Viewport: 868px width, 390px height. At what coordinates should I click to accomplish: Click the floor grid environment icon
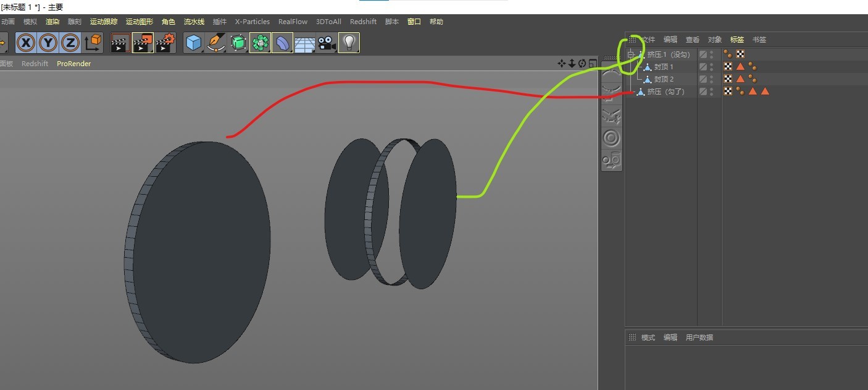304,43
